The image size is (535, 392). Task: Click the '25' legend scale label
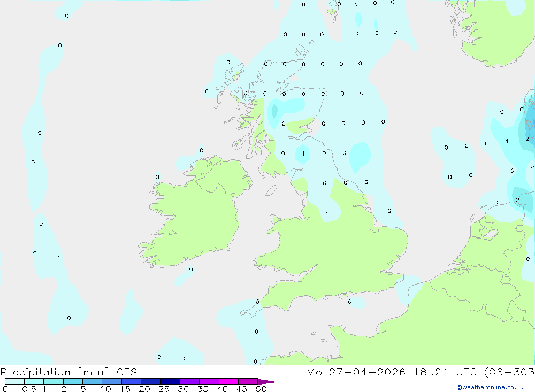(x=164, y=389)
